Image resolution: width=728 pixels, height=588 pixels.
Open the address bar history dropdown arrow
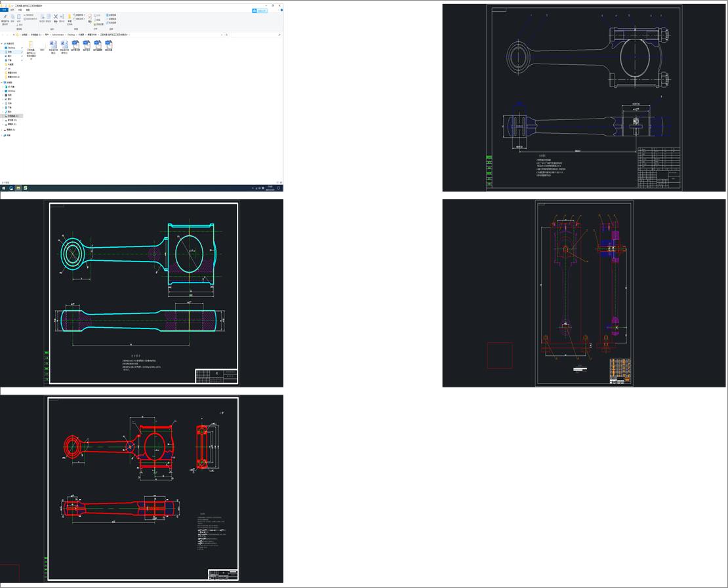pos(222,35)
